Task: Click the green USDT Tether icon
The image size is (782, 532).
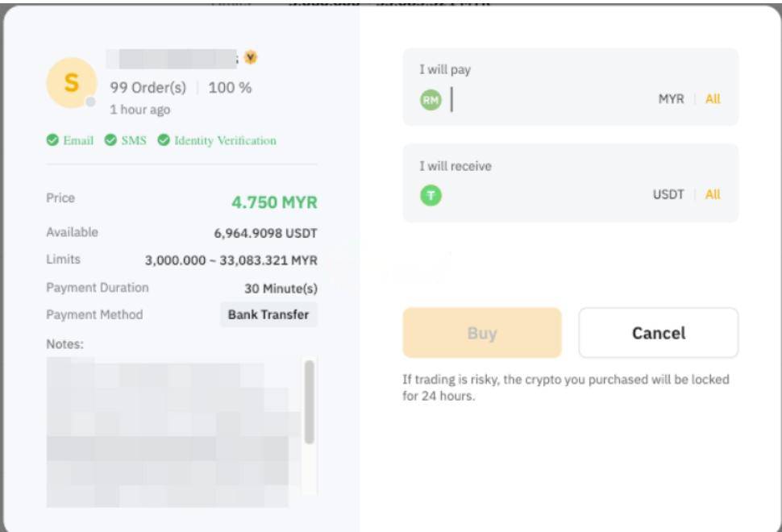Action: point(431,194)
